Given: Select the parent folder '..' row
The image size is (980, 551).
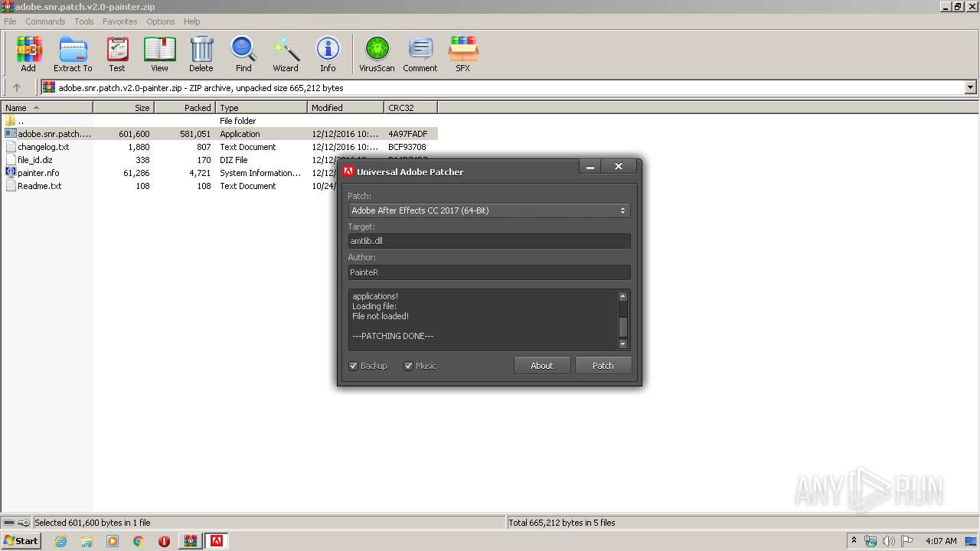Looking at the screenshot, I should tap(220, 121).
